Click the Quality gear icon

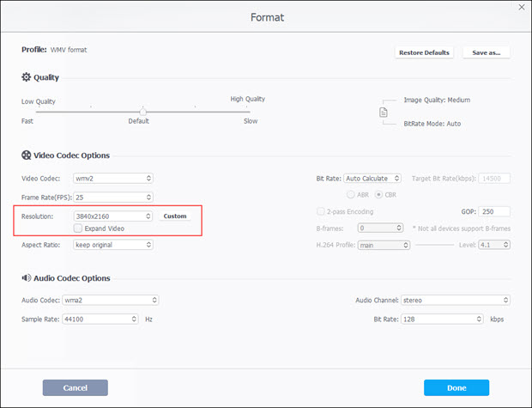point(26,77)
